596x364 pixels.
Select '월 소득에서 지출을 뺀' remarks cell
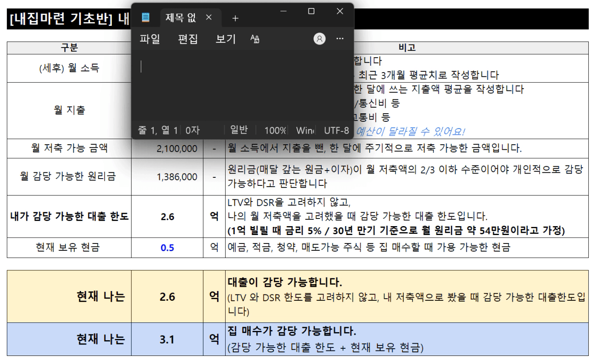click(407, 148)
